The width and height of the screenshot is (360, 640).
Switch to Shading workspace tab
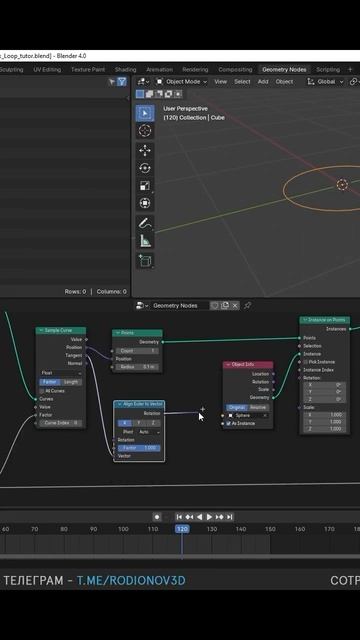(125, 69)
